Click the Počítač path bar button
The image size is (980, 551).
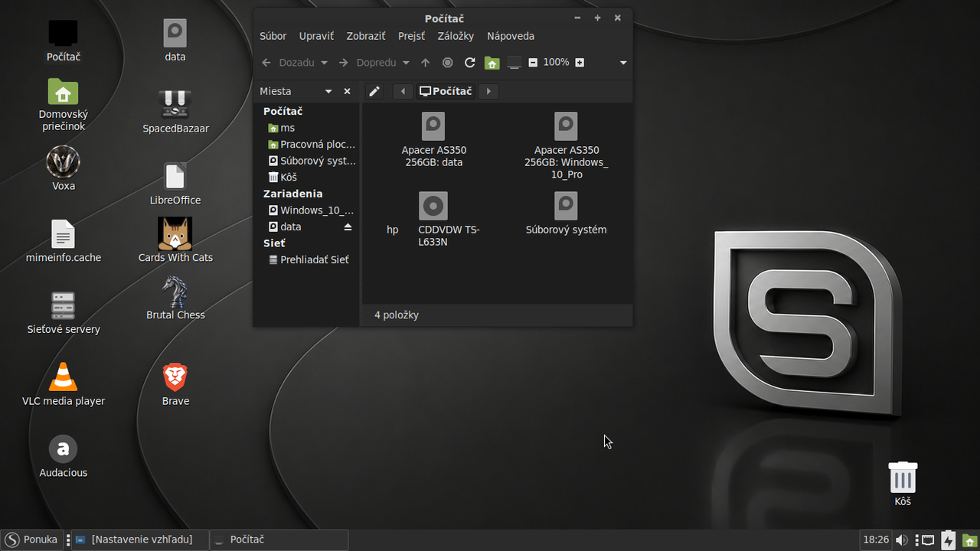446,92
